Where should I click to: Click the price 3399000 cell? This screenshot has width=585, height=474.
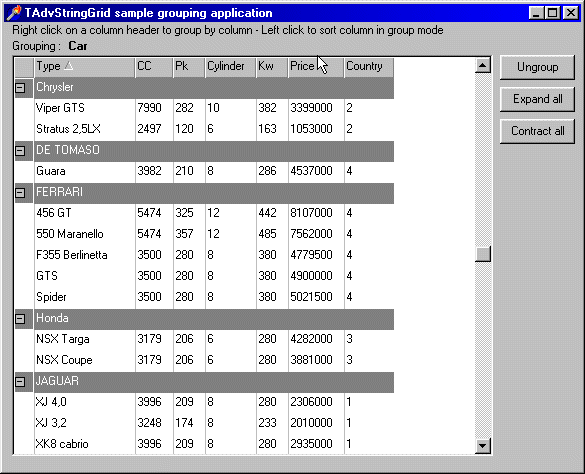[316, 109]
